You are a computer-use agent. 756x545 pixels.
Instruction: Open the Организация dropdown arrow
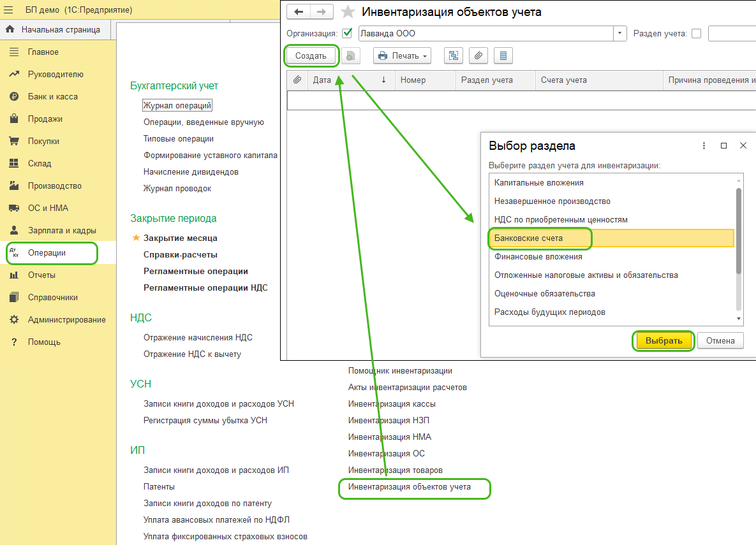[x=620, y=33]
